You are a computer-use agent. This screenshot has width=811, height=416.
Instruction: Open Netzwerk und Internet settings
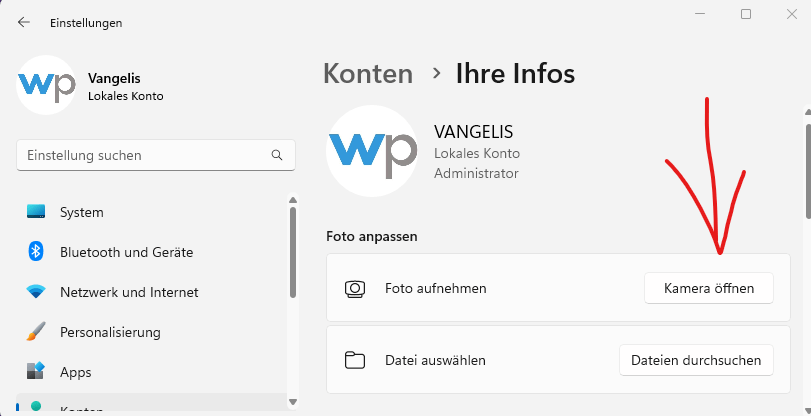[129, 292]
